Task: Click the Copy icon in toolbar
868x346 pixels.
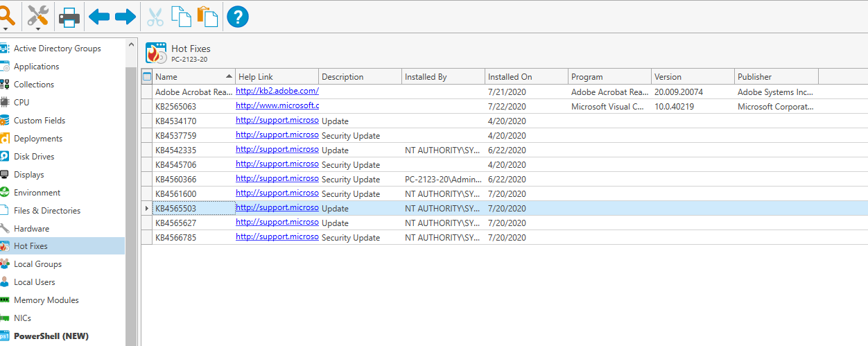Action: [181, 17]
